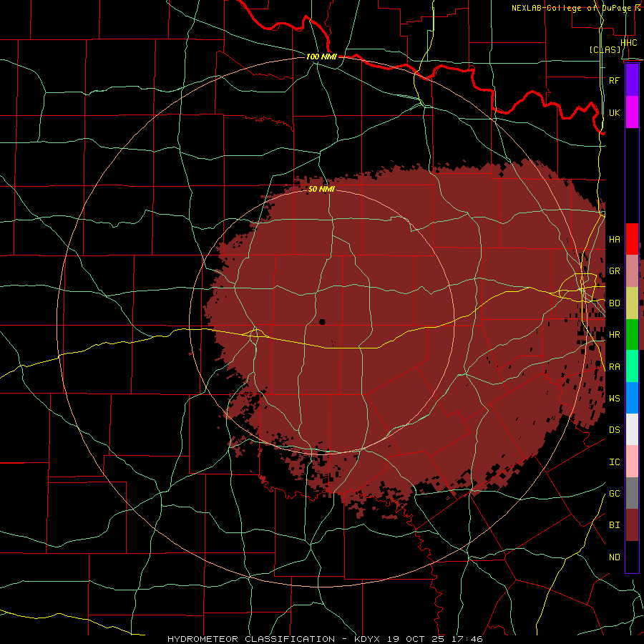The image size is (644, 644).
Task: Pick the light green RA legend swatch
Action: point(632,366)
